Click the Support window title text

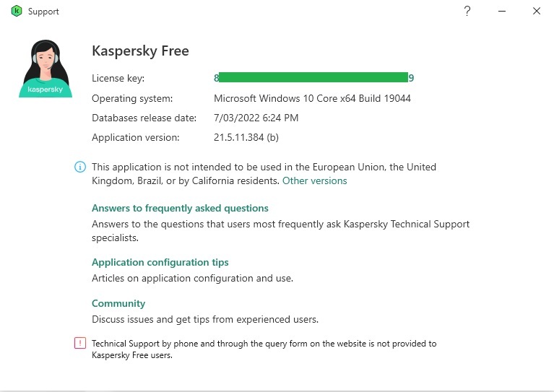(x=43, y=12)
